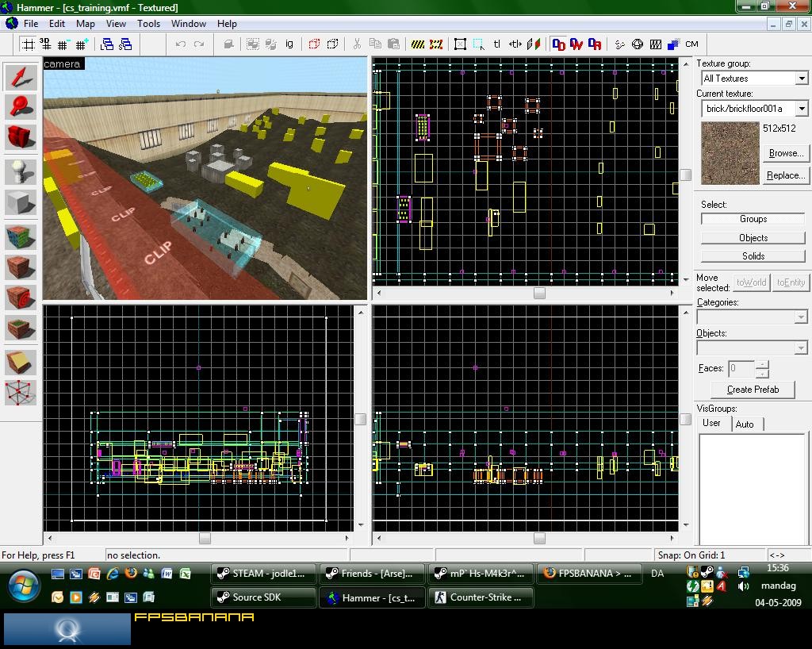Viewport: 812px width, 649px height.
Task: Open the Tools menu
Action: [148, 24]
